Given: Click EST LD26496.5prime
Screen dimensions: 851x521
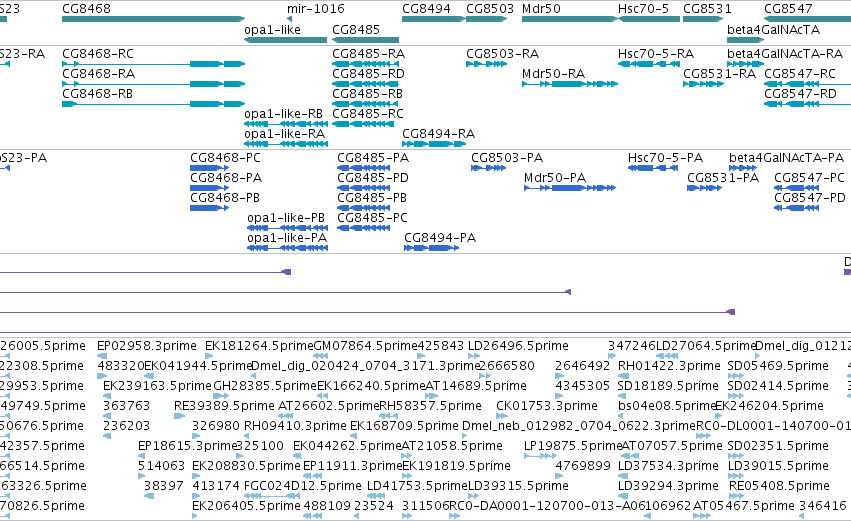Looking at the screenshot, I should 518,346.
